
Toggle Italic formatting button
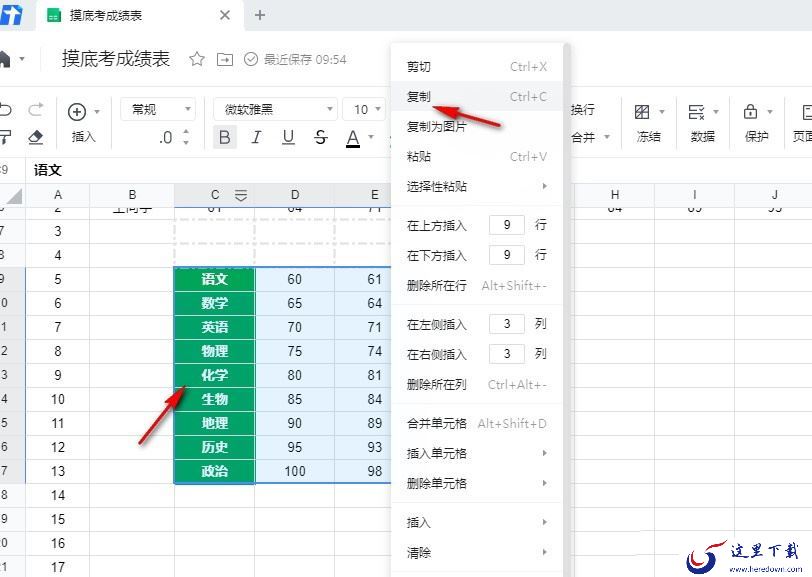point(256,137)
